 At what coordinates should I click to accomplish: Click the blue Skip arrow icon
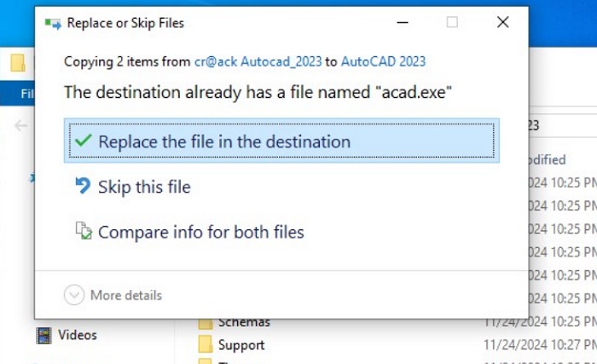tap(83, 186)
